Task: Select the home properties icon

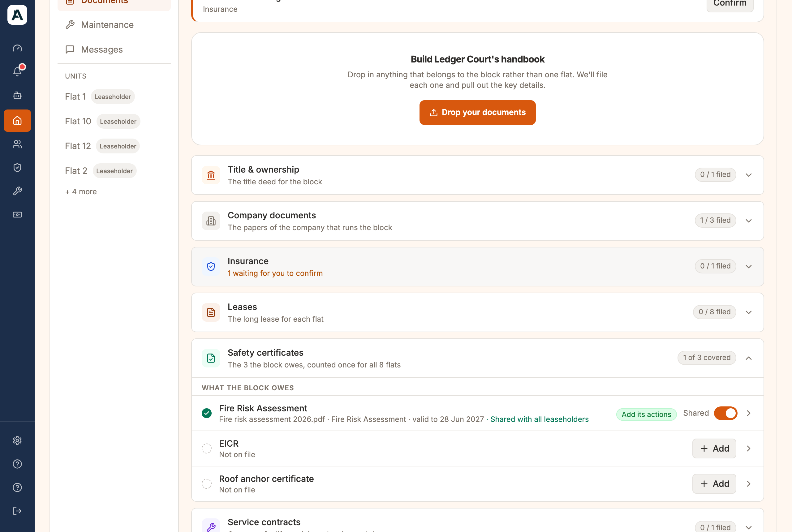Action: coord(17,120)
